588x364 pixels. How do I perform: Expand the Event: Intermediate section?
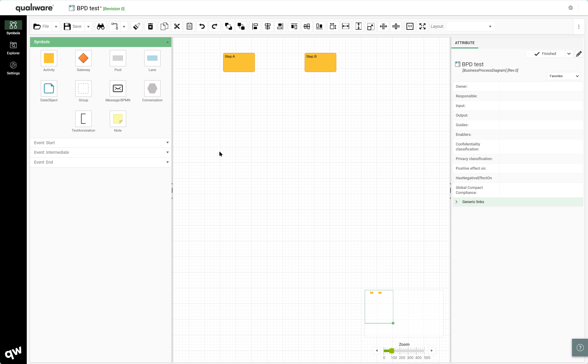[x=101, y=152]
